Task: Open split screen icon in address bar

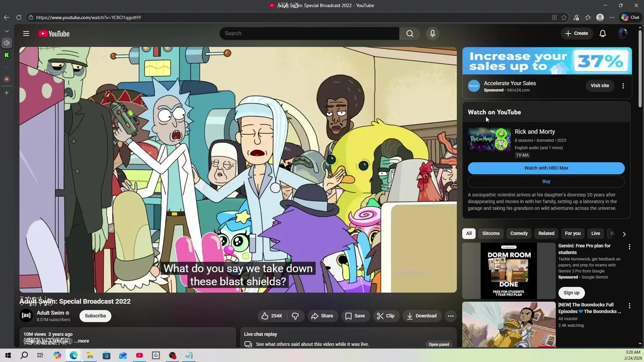Action: tap(554, 18)
